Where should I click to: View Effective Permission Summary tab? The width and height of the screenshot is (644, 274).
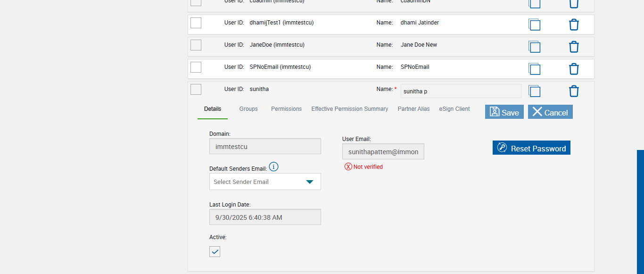click(349, 109)
